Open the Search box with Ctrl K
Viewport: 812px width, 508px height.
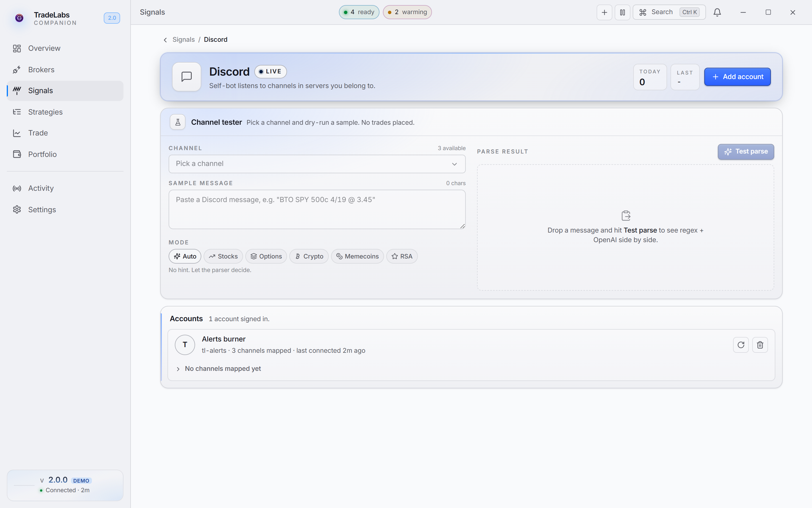[669, 12]
